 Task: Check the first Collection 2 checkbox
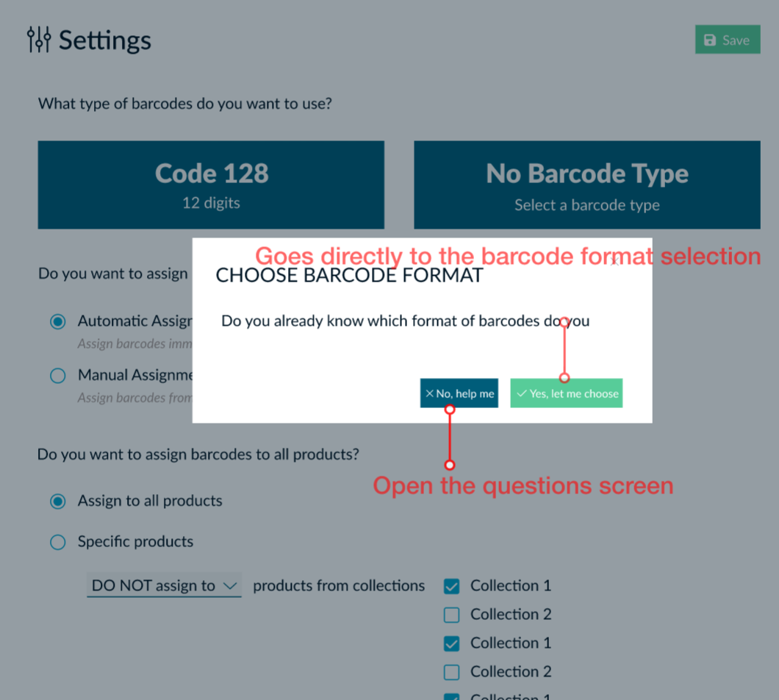452,615
